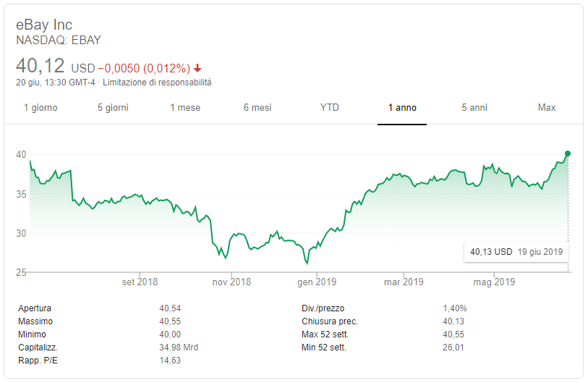Click the Div./prezzo label

(x=323, y=308)
